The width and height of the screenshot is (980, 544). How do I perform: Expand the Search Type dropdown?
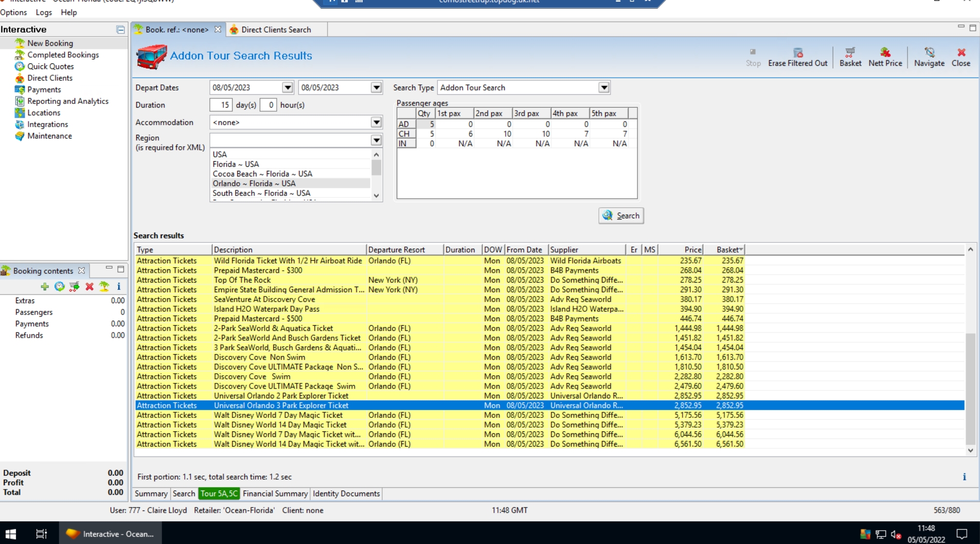pyautogui.click(x=604, y=87)
